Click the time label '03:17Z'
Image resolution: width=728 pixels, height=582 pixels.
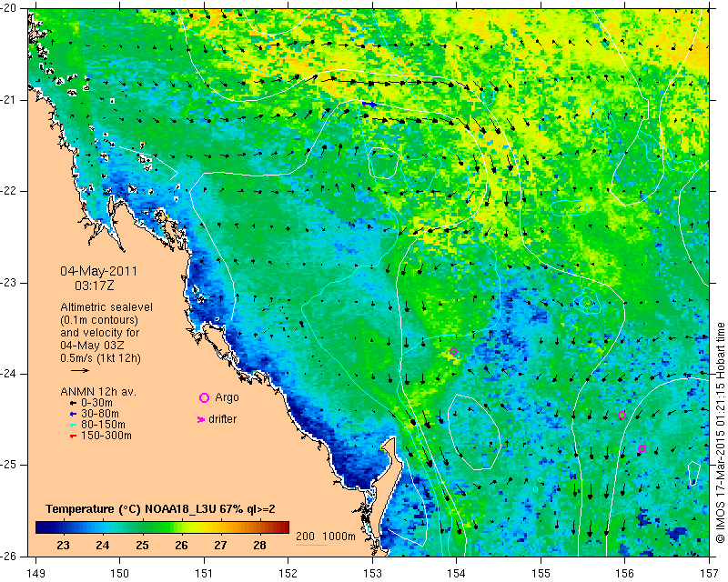coord(95,286)
